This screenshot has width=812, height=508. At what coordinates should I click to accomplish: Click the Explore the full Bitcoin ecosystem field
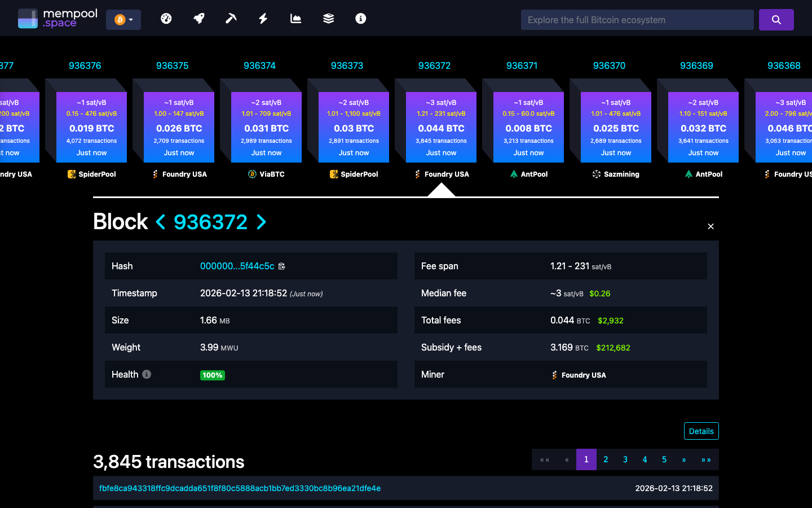[x=637, y=19]
